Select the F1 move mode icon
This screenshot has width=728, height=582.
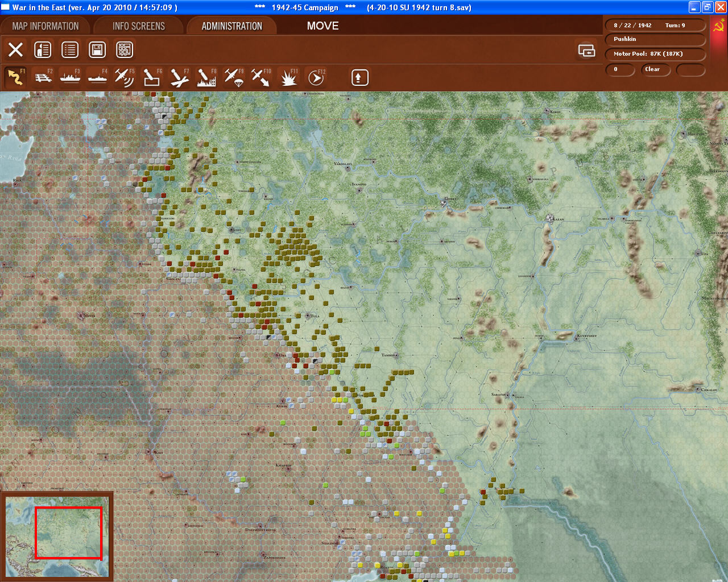tap(16, 77)
